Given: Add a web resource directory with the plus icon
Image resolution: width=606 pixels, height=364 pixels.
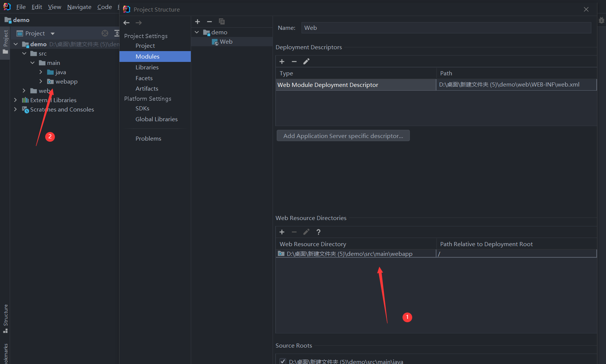Looking at the screenshot, I should (282, 232).
